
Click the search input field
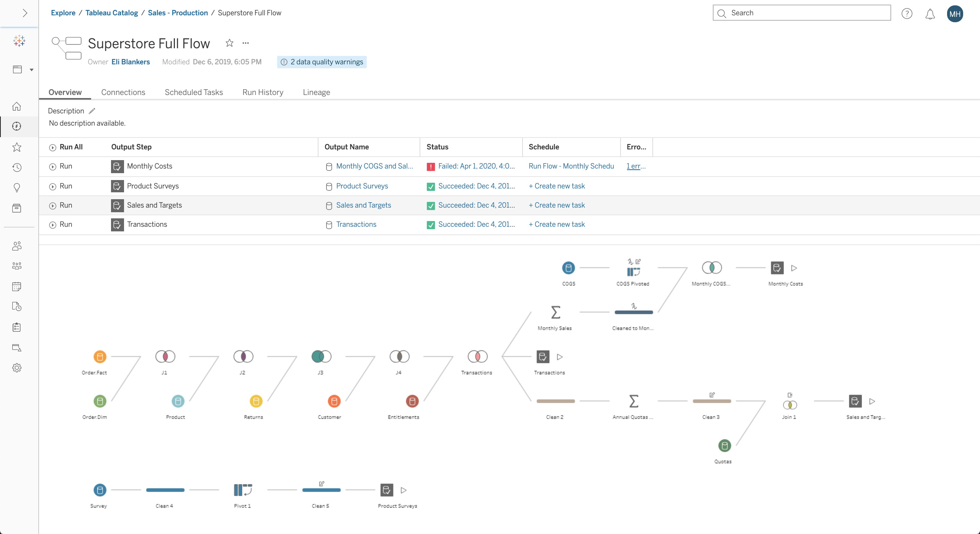[801, 13]
